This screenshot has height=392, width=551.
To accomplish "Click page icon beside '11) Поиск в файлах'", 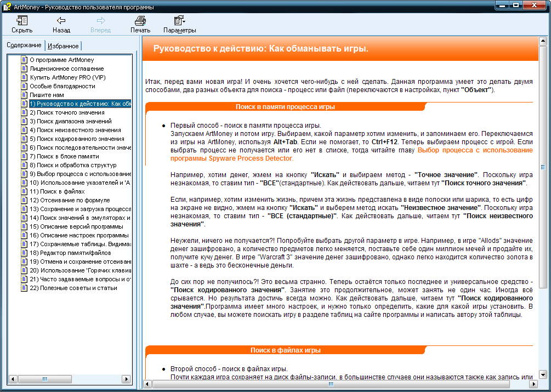I will 24,191.
